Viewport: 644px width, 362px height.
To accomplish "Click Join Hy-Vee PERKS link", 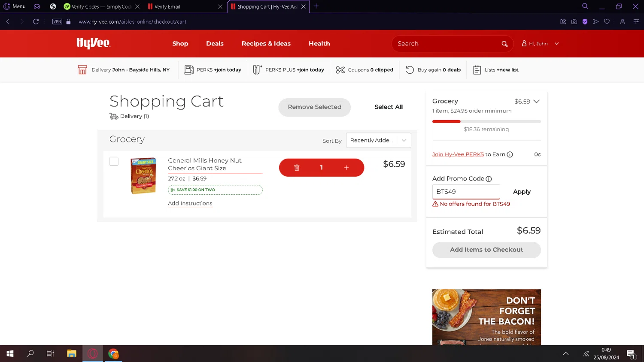I will point(458,154).
